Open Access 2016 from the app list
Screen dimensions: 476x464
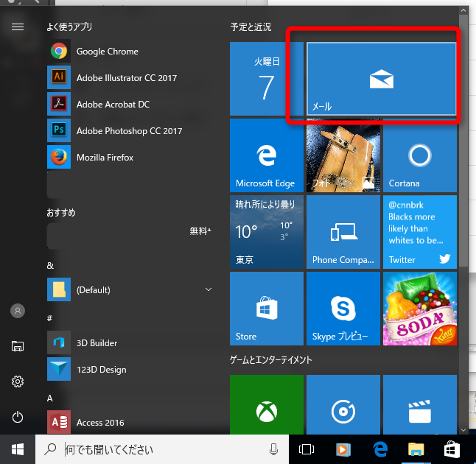pyautogui.click(x=130, y=422)
